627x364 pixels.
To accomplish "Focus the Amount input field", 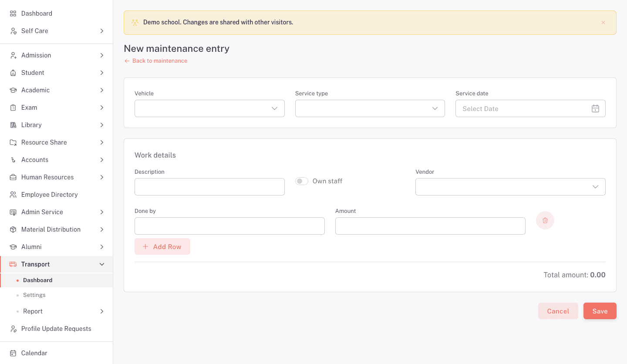I will click(430, 226).
